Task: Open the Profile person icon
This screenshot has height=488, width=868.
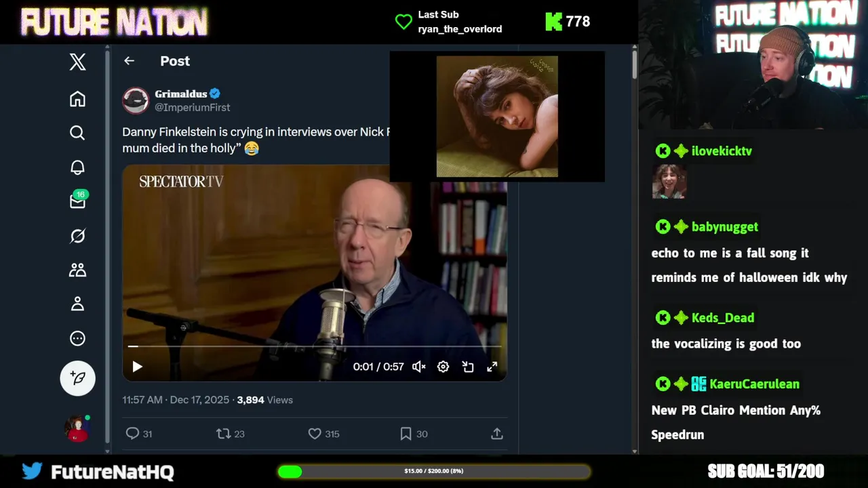Action: (77, 304)
